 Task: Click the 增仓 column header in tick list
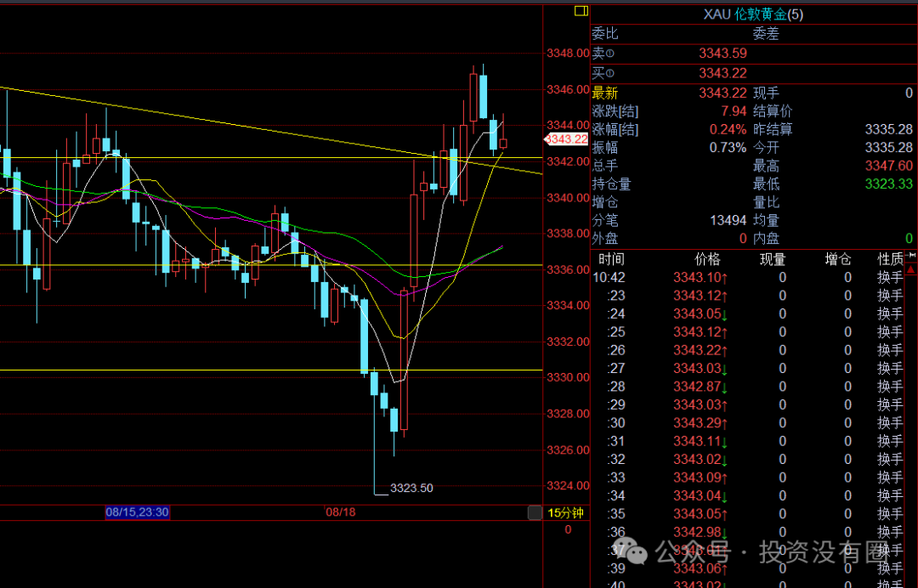pos(838,259)
